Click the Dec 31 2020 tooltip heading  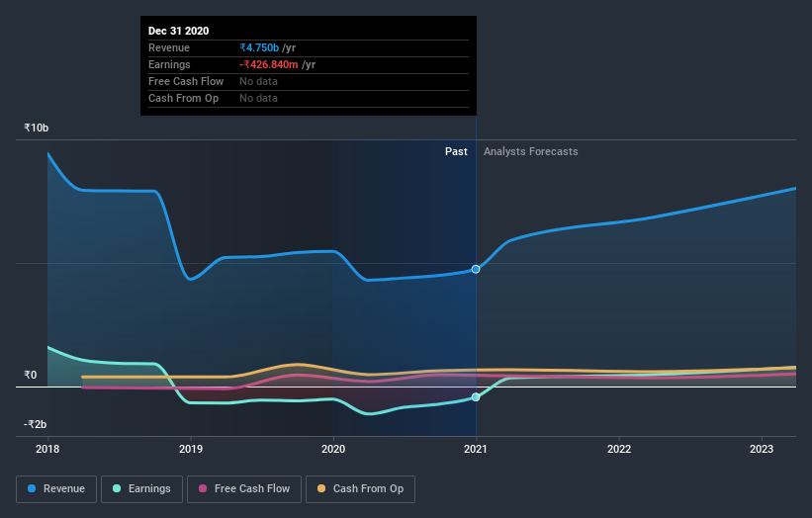[x=179, y=31]
